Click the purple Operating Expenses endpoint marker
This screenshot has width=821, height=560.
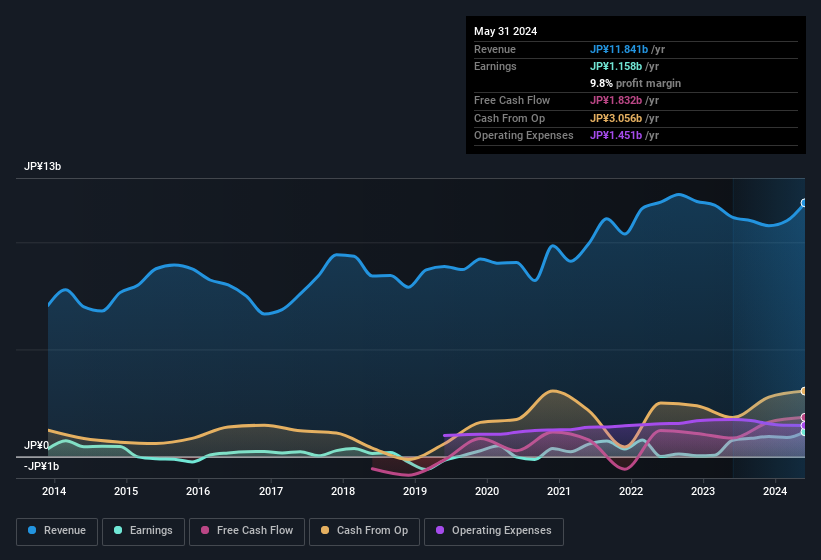[804, 425]
